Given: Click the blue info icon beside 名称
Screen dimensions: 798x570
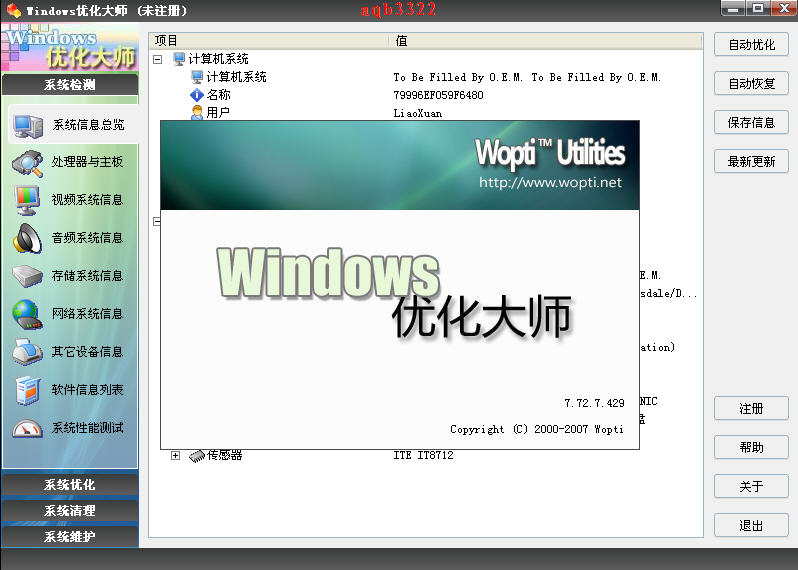Looking at the screenshot, I should tap(197, 95).
